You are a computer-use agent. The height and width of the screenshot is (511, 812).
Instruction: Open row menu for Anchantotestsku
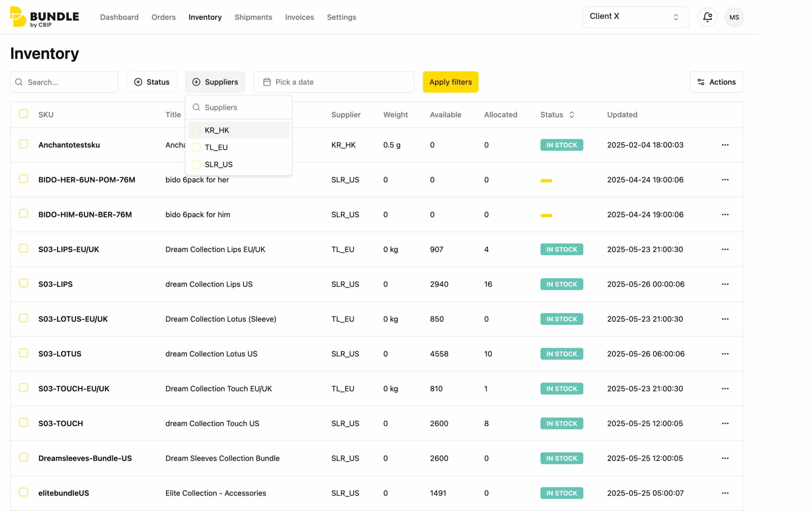click(725, 145)
